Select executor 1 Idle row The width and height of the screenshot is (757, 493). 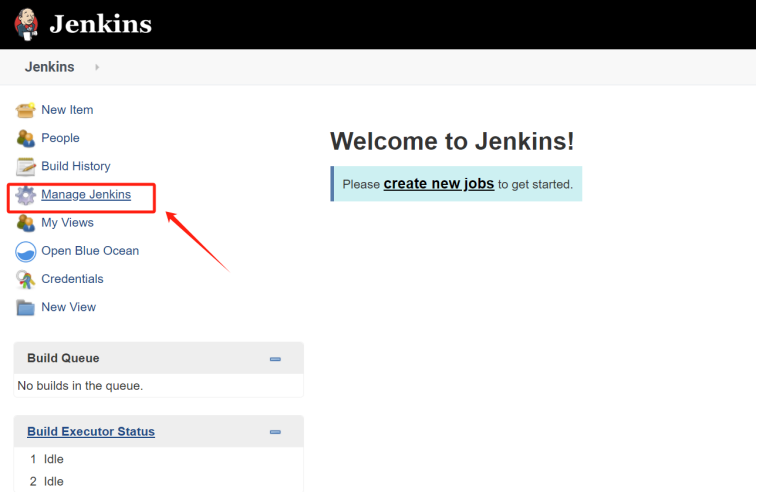158,459
